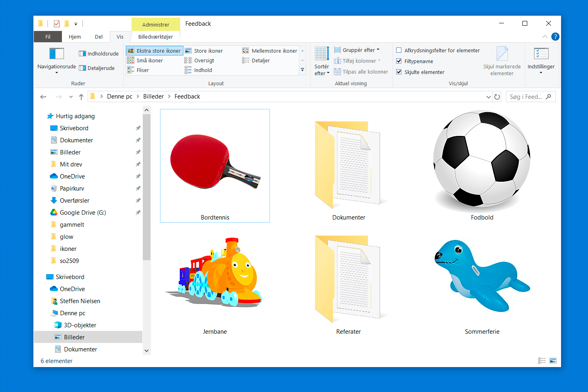This screenshot has width=588, height=392.
Task: Go up one folder level arrow
Action: [81, 97]
